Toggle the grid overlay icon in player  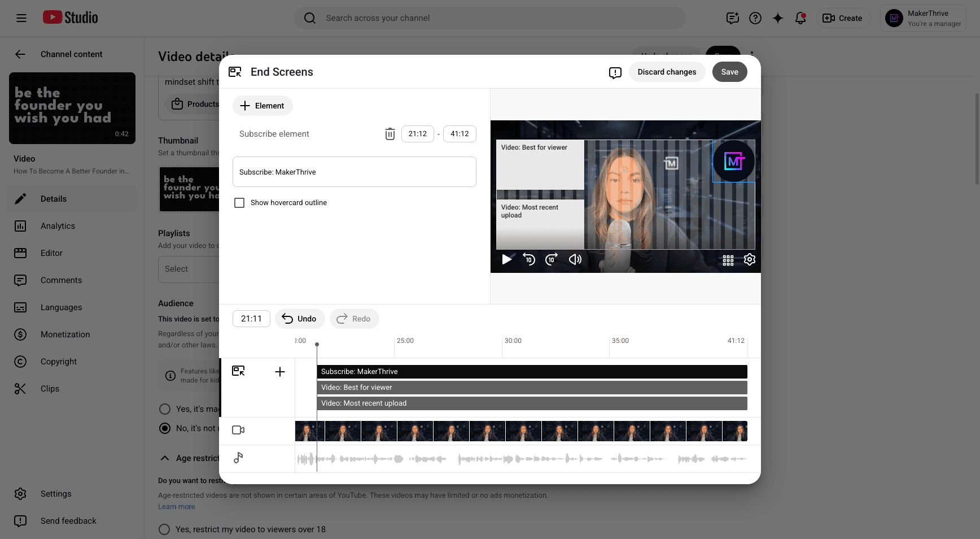click(728, 260)
